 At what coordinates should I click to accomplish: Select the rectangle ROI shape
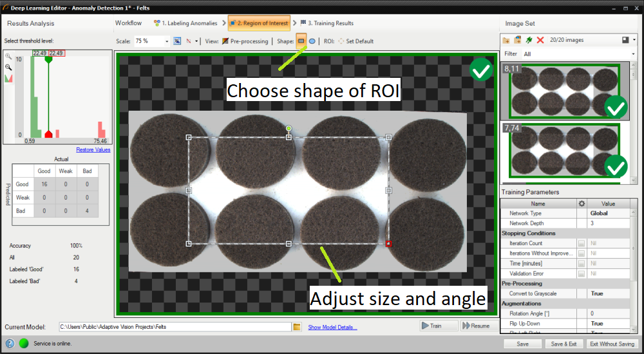[301, 41]
